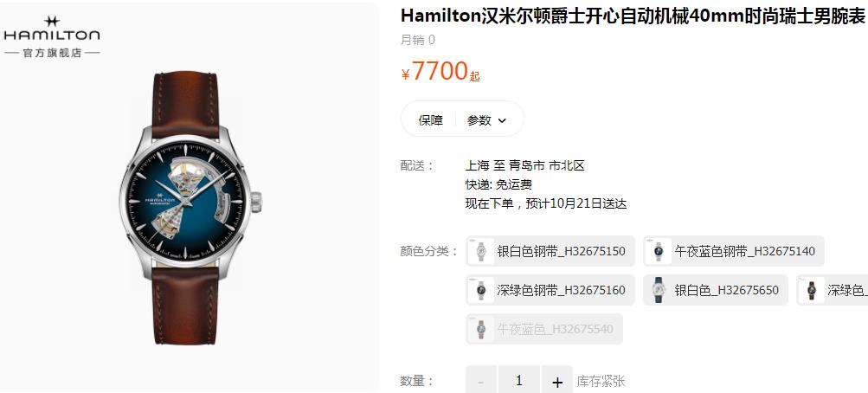
Task: Select the 银白色_H32675650 watch thumbnail icon
Action: point(659,290)
